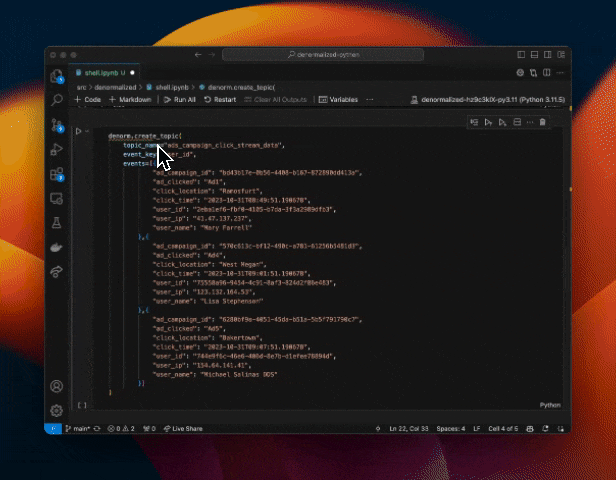Switch the main* git branch
Viewport: 616px width, 480px height.
pos(78,429)
